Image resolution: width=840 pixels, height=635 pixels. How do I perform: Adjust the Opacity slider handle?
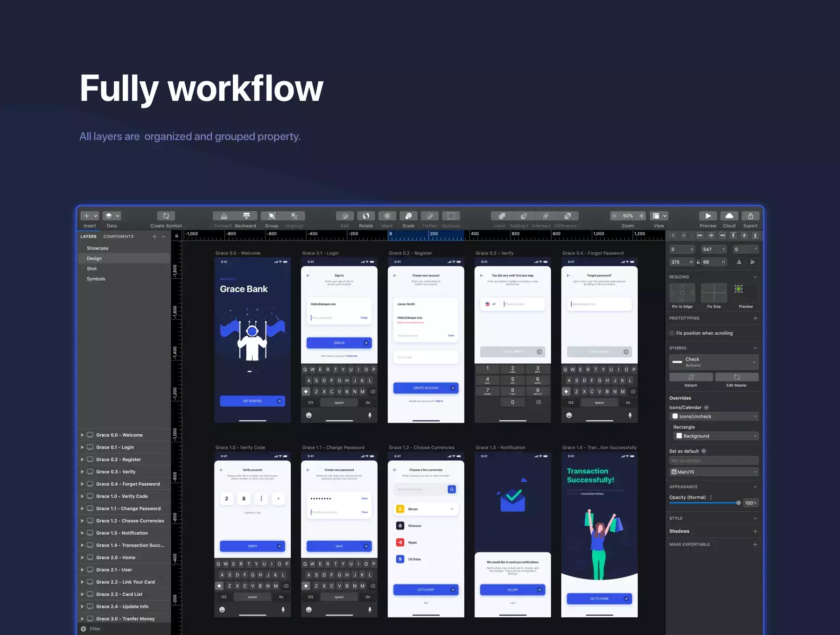point(738,503)
